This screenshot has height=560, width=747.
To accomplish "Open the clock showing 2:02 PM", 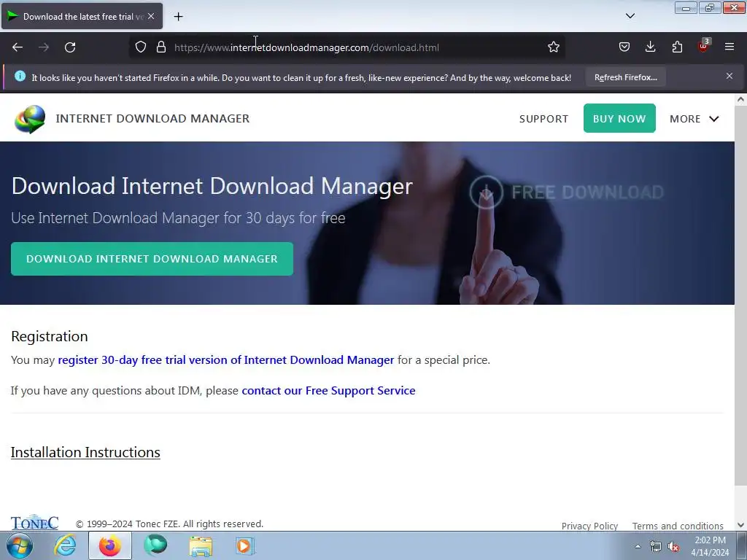I will (710, 546).
